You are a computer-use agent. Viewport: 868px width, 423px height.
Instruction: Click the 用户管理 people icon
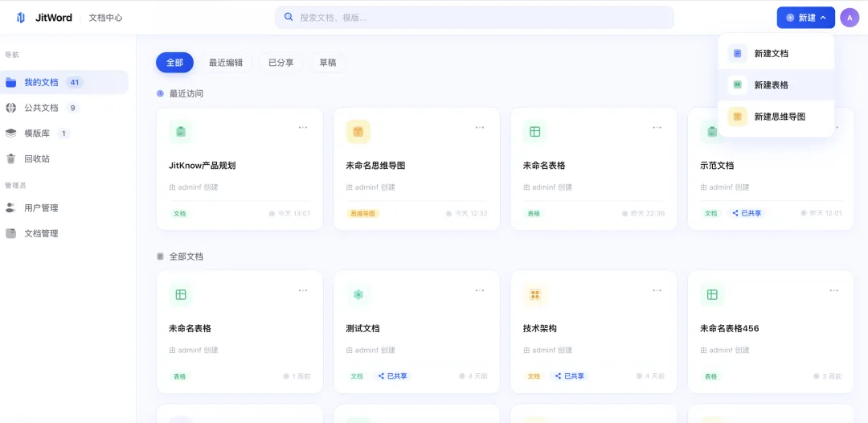point(11,208)
